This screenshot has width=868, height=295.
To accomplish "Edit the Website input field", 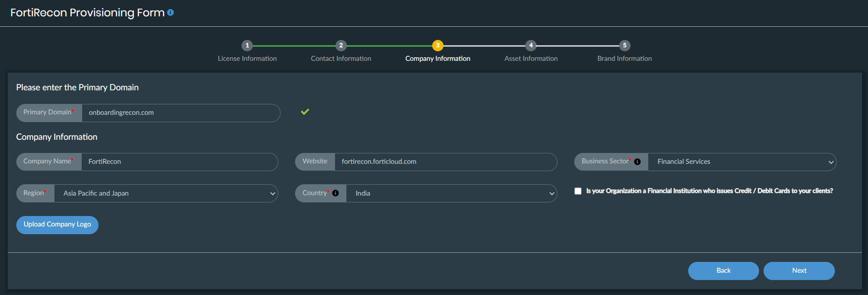I will click(x=445, y=162).
